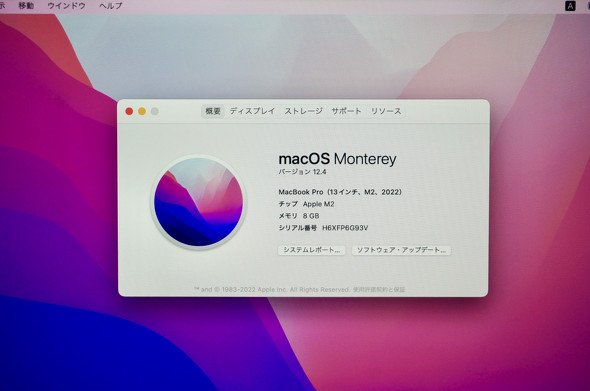Open the ストレージ tab
The width and height of the screenshot is (590, 391).
[x=303, y=111]
